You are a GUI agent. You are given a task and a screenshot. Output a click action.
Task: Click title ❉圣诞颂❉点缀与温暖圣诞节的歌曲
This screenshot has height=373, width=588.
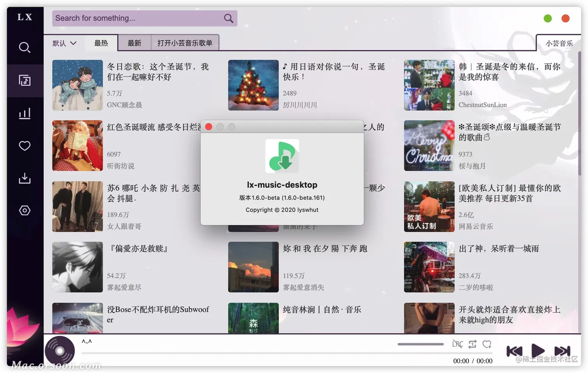pos(509,132)
